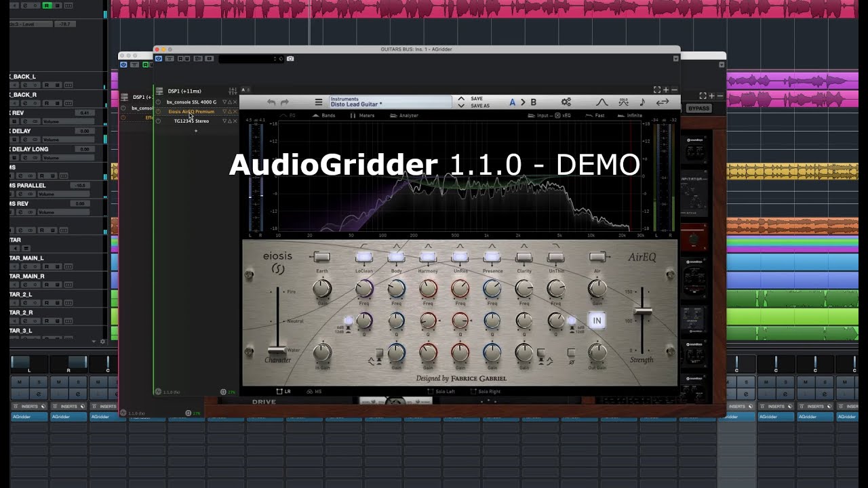Click the musical note icon in AirEQ toolbar
The width and height of the screenshot is (868, 488).
click(x=642, y=102)
